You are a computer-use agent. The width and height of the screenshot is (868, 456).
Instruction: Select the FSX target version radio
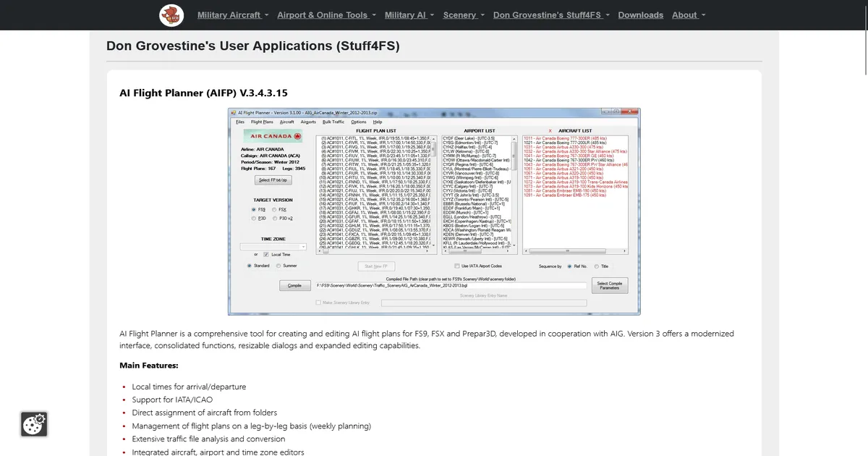click(x=274, y=209)
